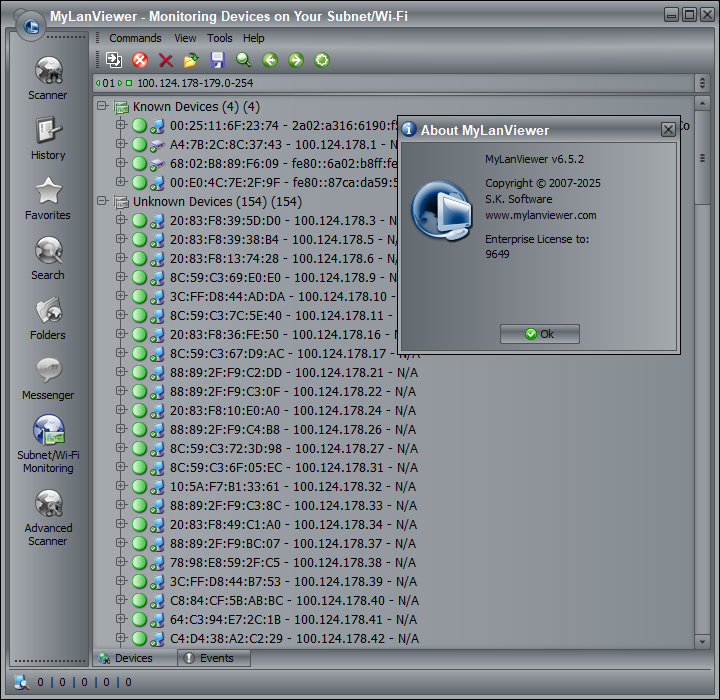
Task: Select row 64:C3:94:E7:2C:1B - 100.124.178.41
Action: point(293,620)
